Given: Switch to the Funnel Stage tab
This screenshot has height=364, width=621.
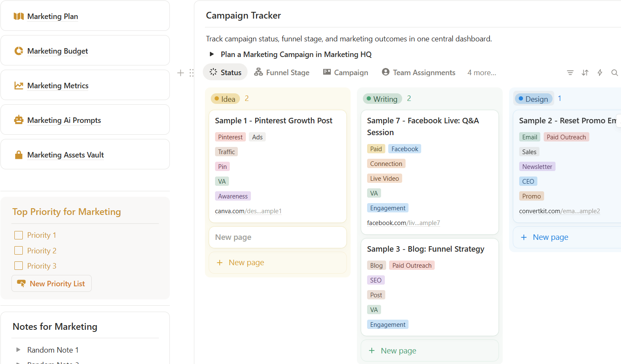Looking at the screenshot, I should click(282, 73).
